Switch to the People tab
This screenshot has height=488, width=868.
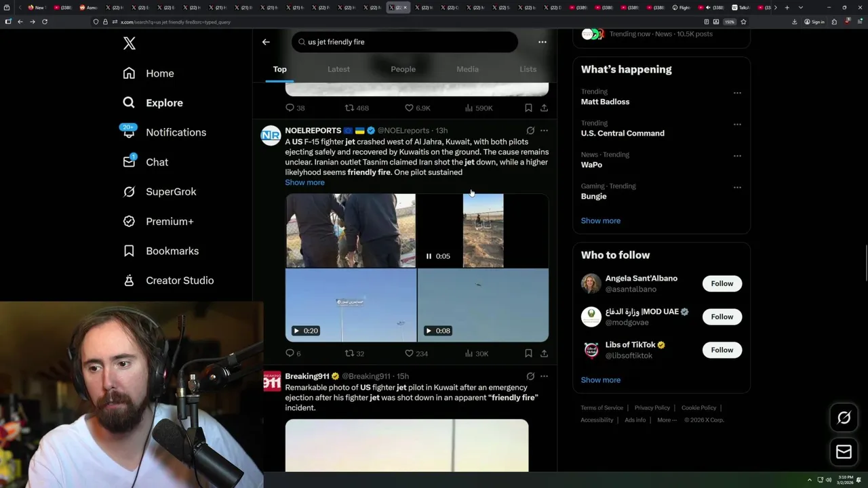403,69
